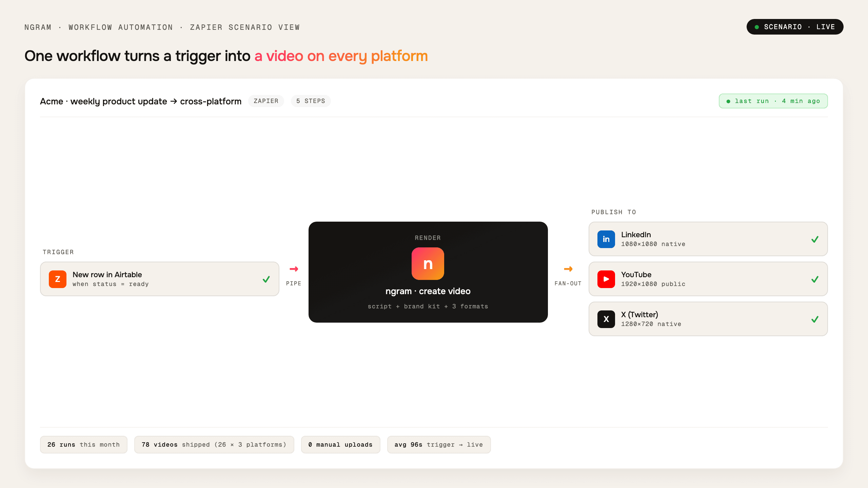Click the YouTube play logo icon
Viewport: 868px width, 488px height.
pyautogui.click(x=606, y=279)
